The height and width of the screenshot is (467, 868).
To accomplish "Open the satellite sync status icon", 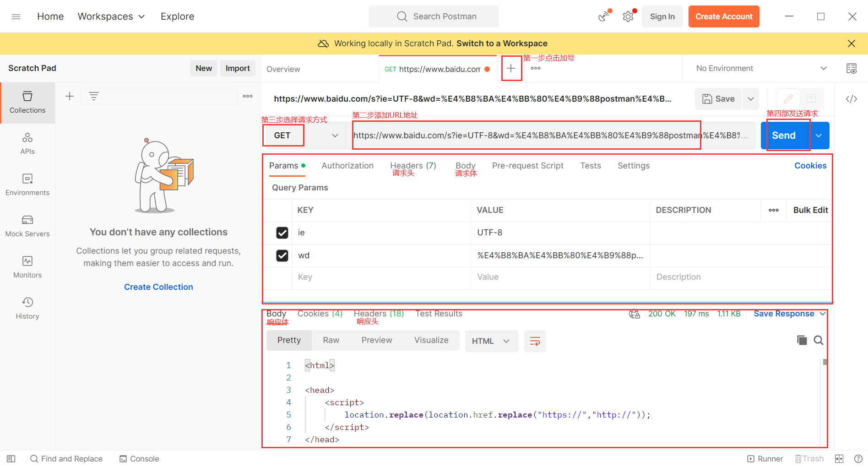I will (604, 16).
